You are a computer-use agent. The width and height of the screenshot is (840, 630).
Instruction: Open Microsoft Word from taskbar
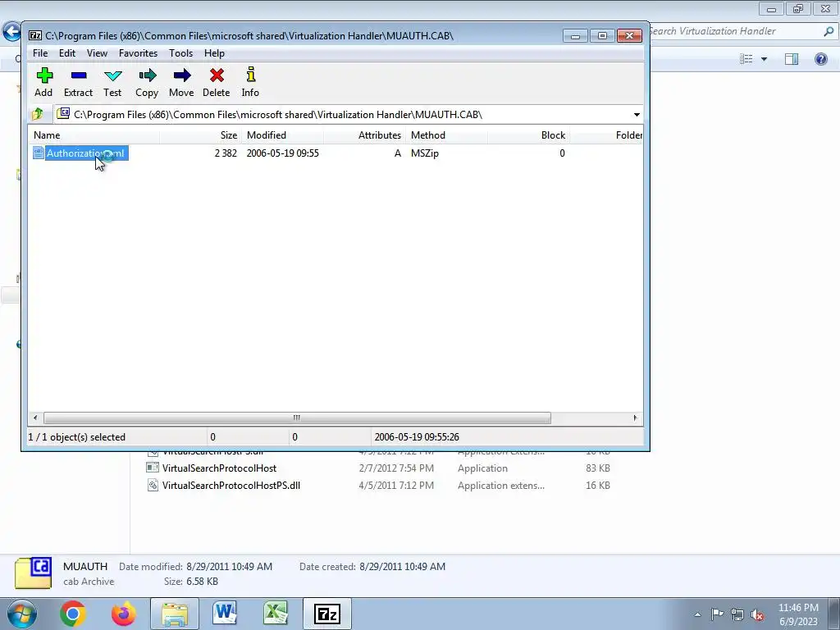[225, 614]
